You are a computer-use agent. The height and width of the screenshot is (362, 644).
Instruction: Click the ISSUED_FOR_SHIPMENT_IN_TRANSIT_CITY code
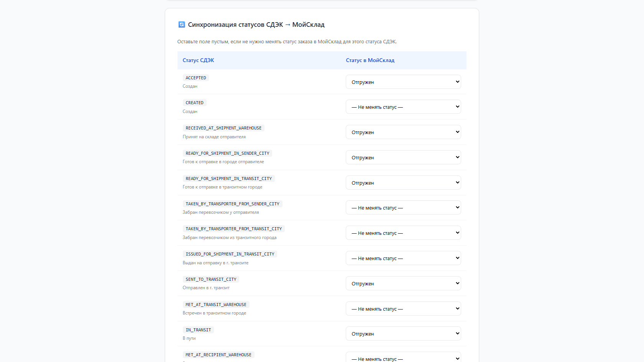230,254
